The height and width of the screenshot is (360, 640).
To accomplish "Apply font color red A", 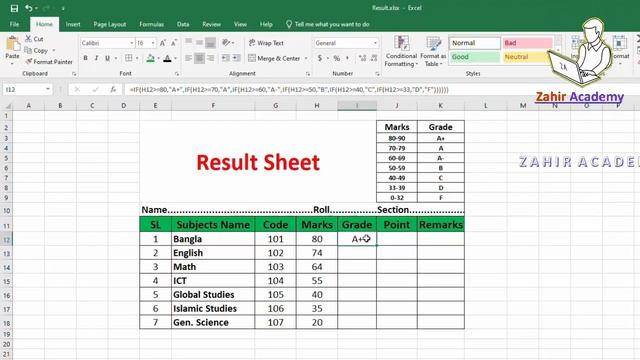I will [167, 58].
